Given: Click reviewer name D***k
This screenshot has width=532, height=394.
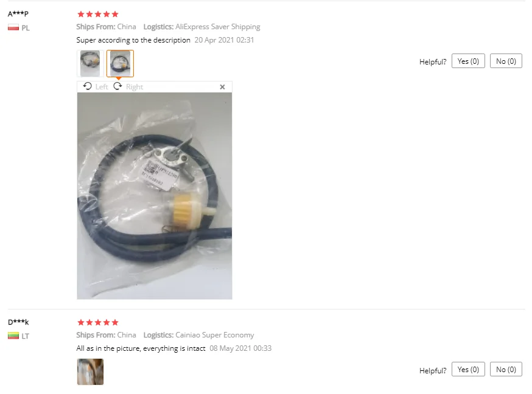Looking at the screenshot, I should tap(18, 322).
